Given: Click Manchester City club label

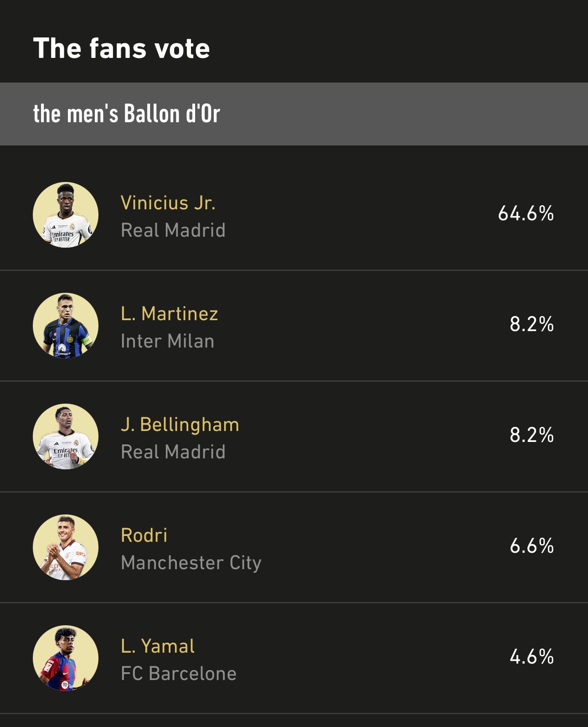Looking at the screenshot, I should pyautogui.click(x=191, y=563).
